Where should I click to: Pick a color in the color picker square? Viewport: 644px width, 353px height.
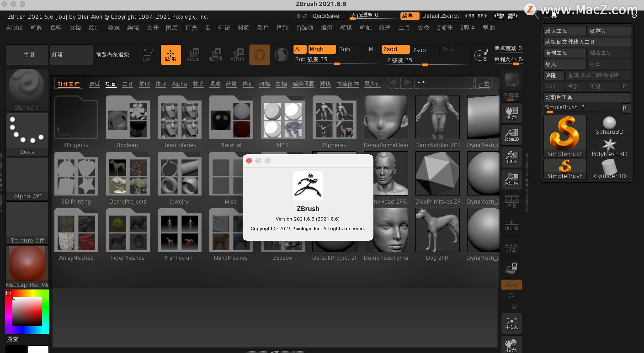[x=27, y=311]
